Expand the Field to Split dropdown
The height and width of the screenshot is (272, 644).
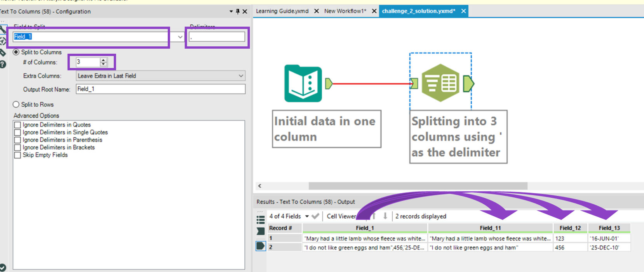point(180,37)
